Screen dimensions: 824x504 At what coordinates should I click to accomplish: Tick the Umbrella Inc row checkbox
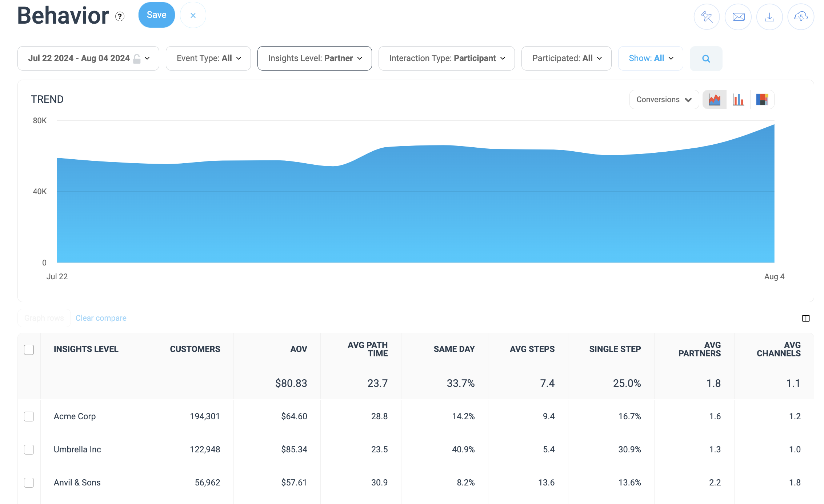click(x=29, y=449)
